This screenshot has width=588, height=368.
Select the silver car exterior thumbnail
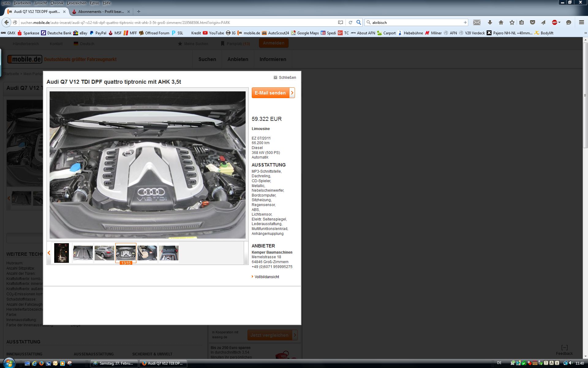(x=104, y=253)
